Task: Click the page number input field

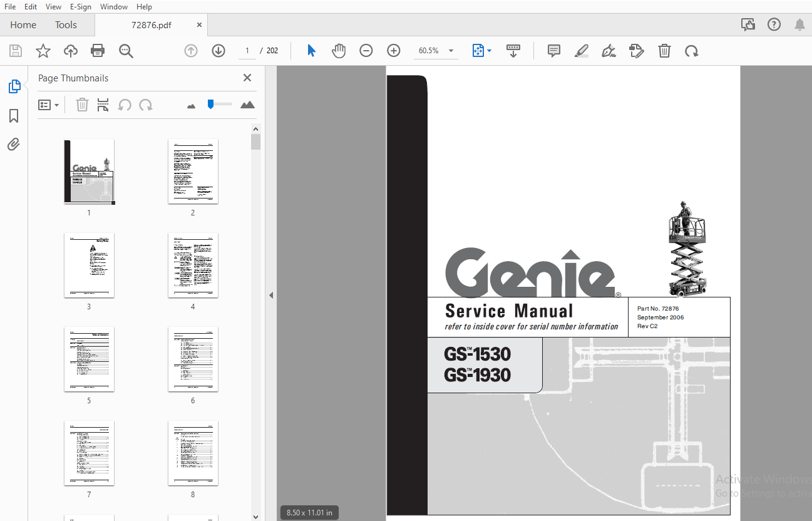Action: pyautogui.click(x=247, y=51)
